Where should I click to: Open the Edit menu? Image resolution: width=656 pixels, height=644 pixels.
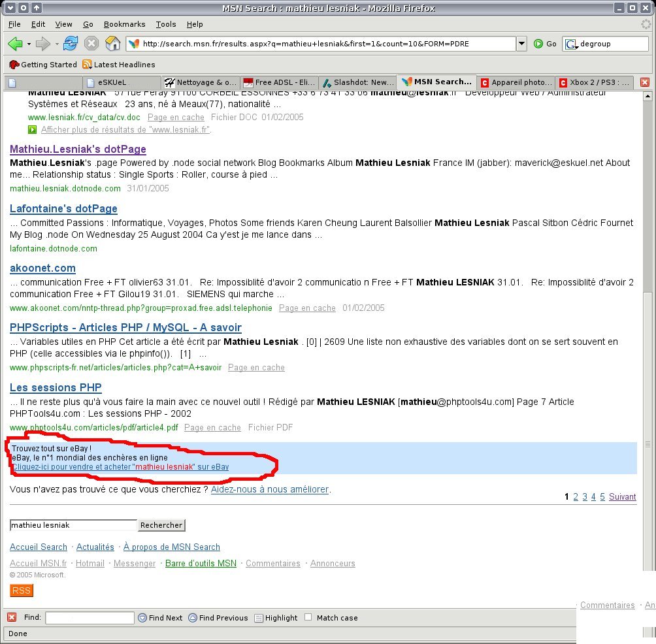coord(38,24)
